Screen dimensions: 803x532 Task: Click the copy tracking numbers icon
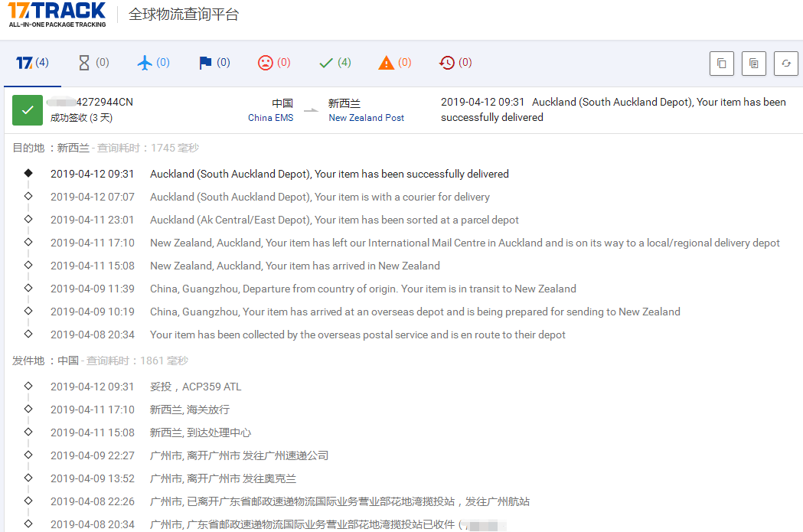pos(721,63)
